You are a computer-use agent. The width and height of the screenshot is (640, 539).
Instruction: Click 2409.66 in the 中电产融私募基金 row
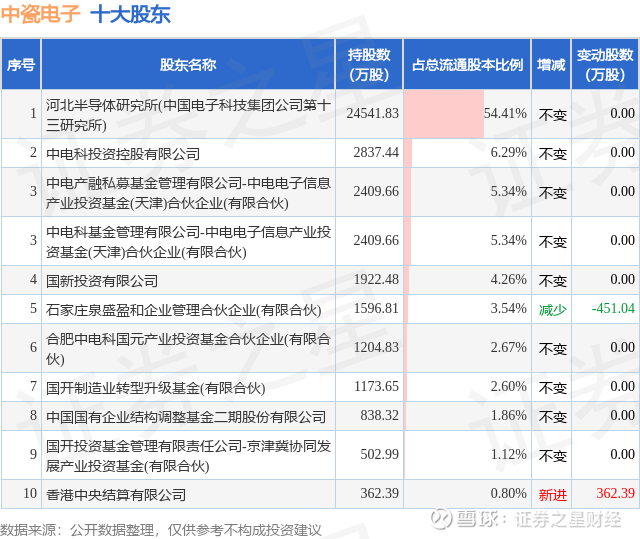click(376, 191)
